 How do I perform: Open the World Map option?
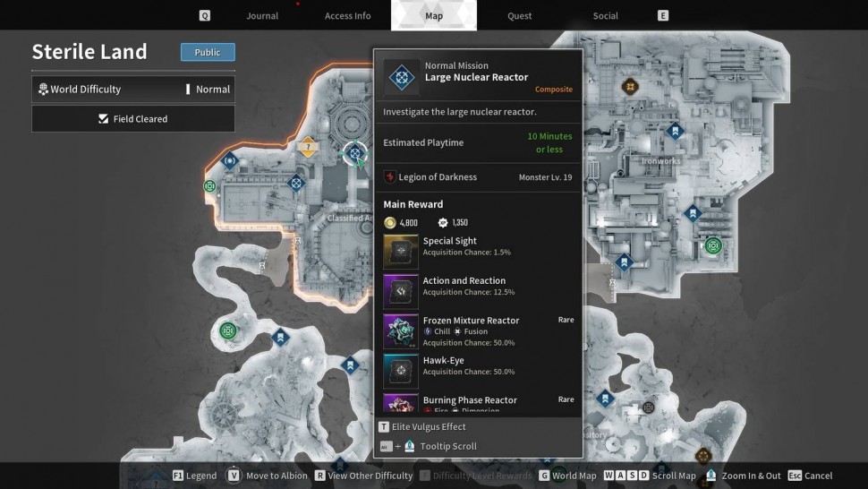click(566, 476)
